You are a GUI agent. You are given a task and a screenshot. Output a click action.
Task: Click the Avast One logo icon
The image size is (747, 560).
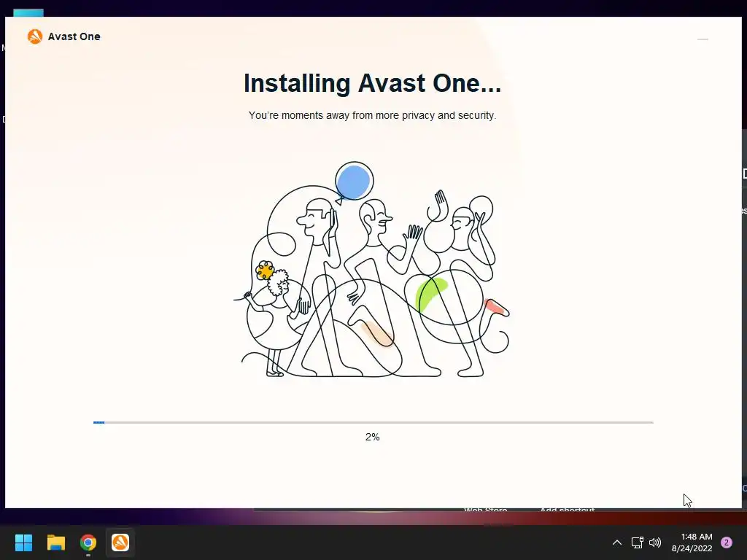pyautogui.click(x=35, y=36)
